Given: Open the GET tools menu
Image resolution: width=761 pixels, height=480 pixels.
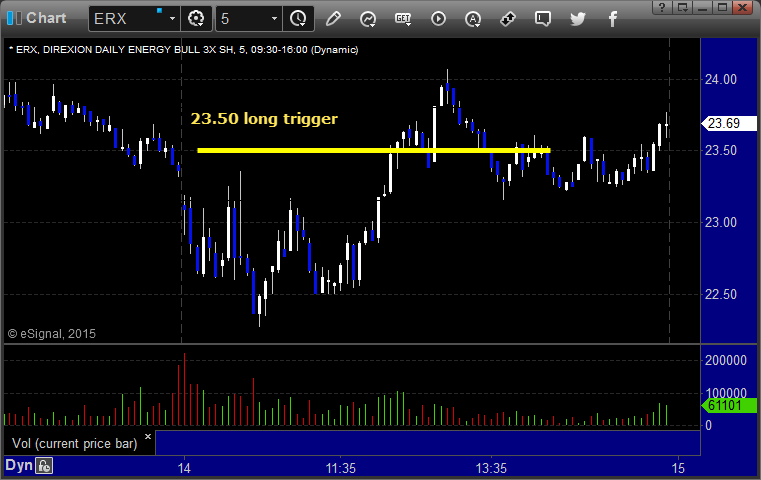Looking at the screenshot, I should click(x=403, y=19).
